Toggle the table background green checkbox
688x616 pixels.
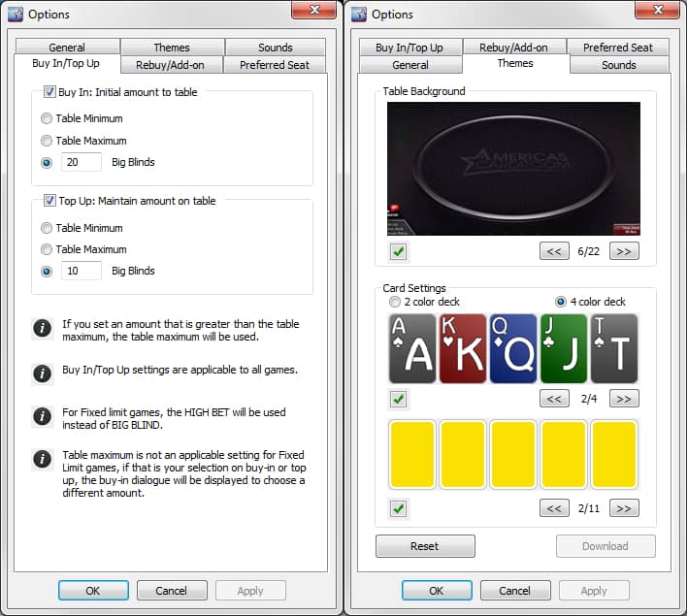point(398,252)
